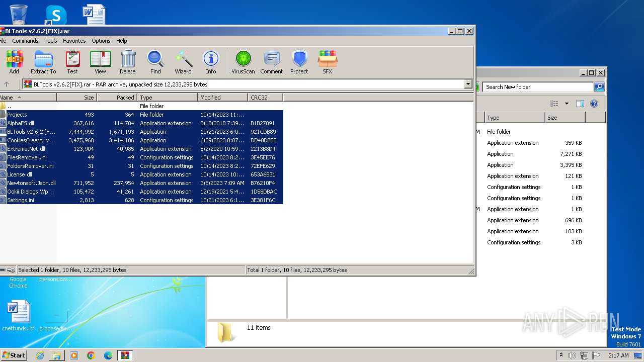This screenshot has height=362, width=644.
Task: Create SFX archive
Action: pyautogui.click(x=328, y=62)
